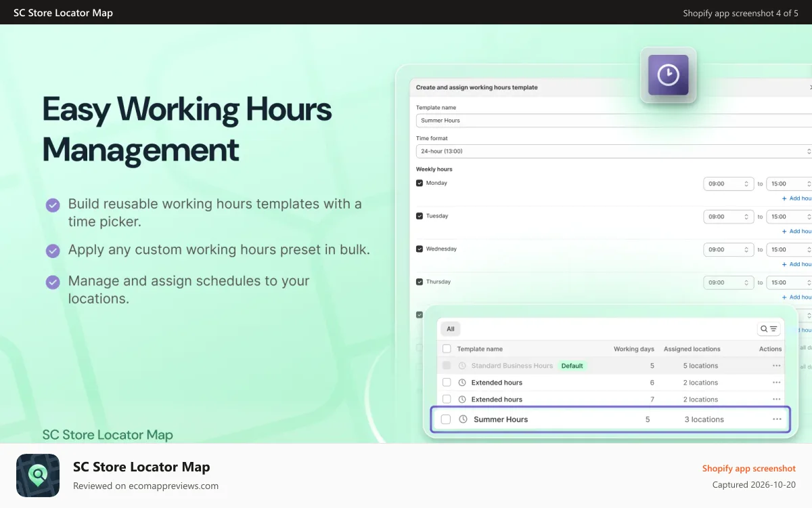Click the Default badge
The image size is (812, 508).
pos(572,366)
